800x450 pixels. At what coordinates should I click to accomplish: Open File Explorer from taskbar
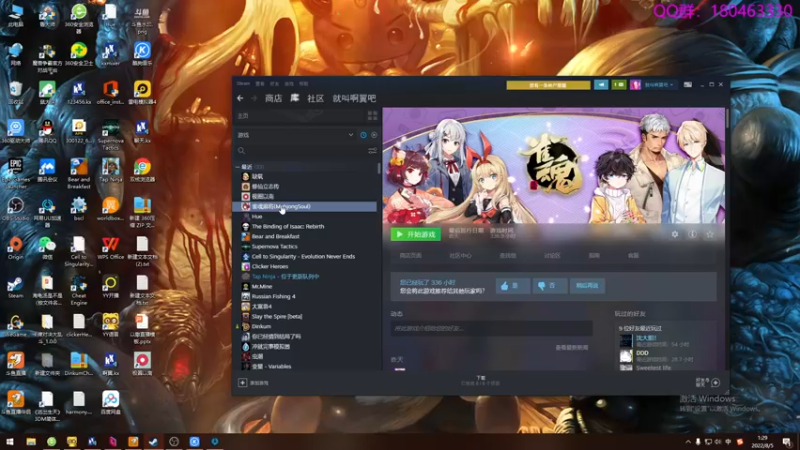31,441
